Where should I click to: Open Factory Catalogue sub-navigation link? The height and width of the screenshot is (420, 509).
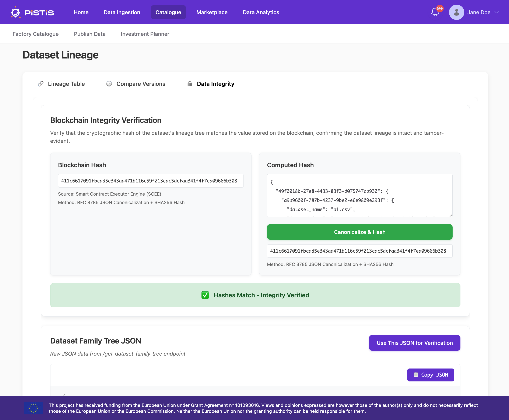(x=36, y=34)
